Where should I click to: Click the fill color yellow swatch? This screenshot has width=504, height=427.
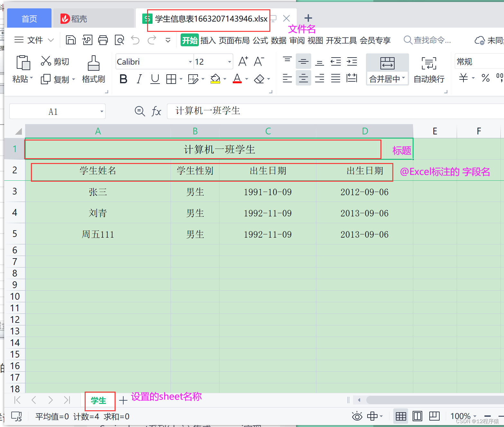tap(215, 82)
